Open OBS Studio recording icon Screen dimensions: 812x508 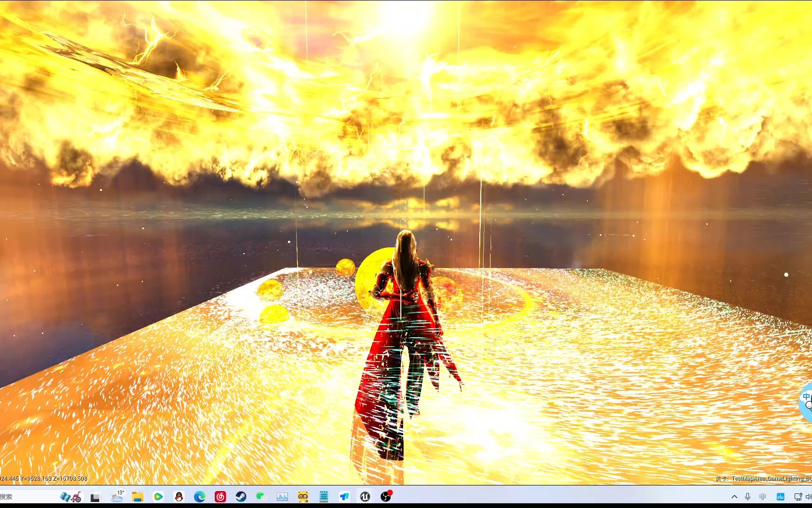tap(386, 496)
